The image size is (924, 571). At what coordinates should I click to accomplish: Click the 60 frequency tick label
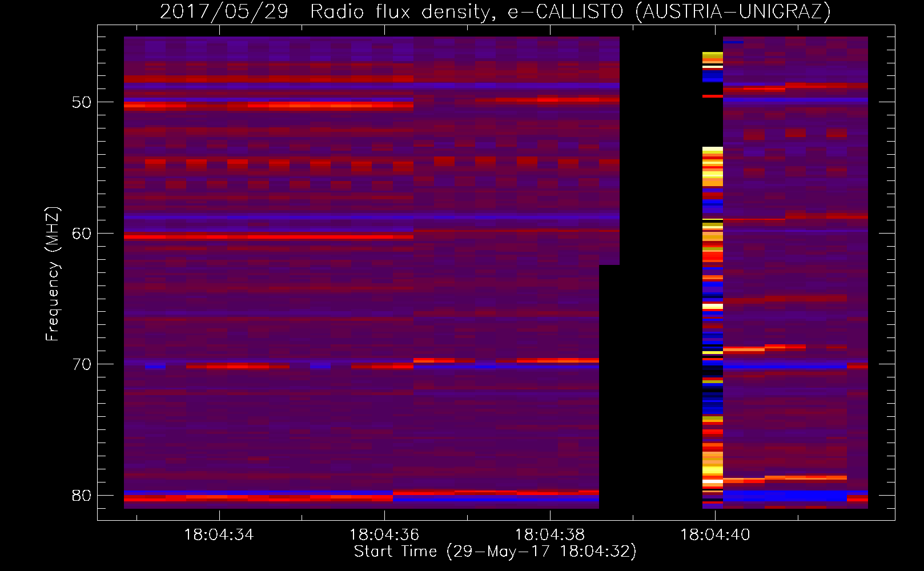pos(82,234)
